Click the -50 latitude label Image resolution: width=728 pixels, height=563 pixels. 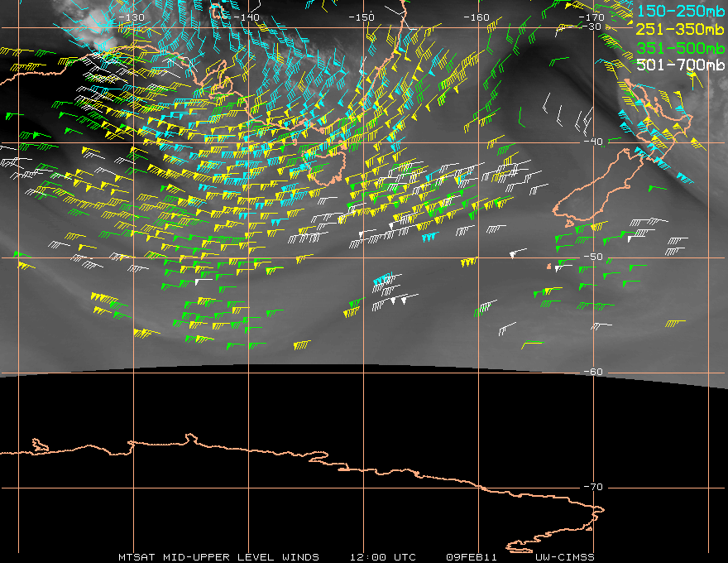click(x=593, y=257)
